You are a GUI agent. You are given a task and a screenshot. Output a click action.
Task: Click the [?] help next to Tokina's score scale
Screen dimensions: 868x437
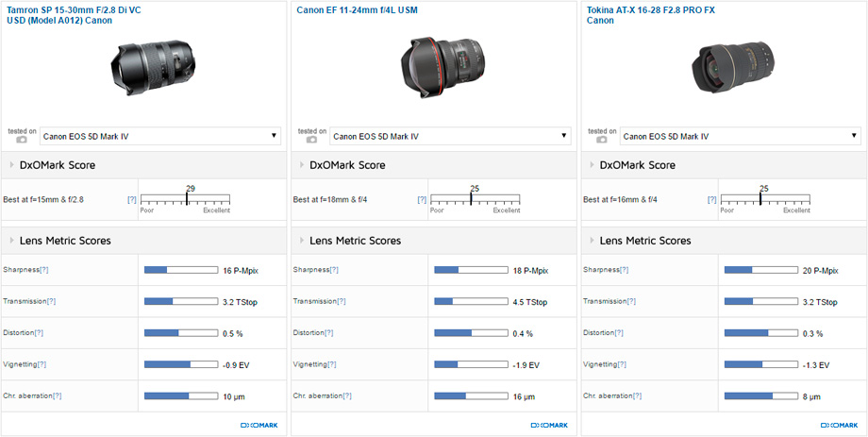[x=712, y=199]
